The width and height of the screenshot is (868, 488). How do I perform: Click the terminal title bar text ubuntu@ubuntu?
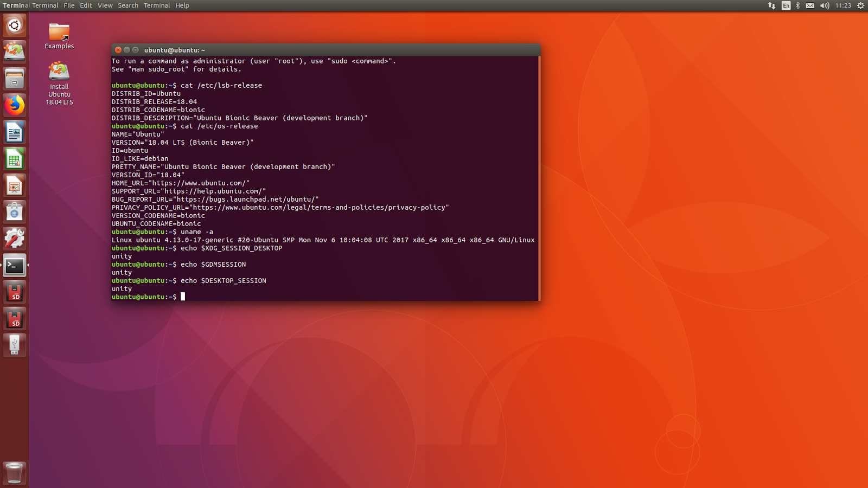pyautogui.click(x=174, y=50)
